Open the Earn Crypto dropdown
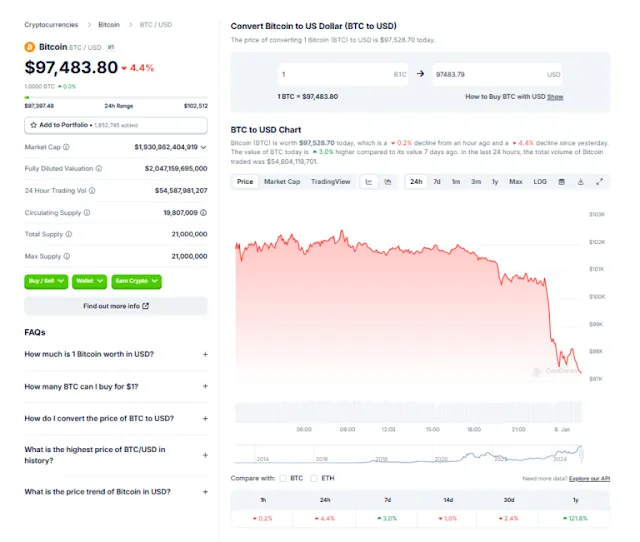This screenshot has height=542, width=640. [x=137, y=281]
